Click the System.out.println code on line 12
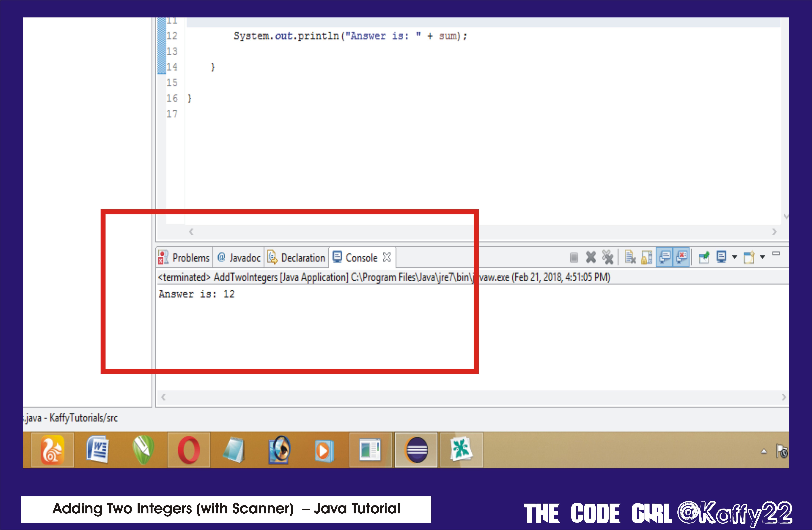The width and height of the screenshot is (812, 530). (350, 36)
